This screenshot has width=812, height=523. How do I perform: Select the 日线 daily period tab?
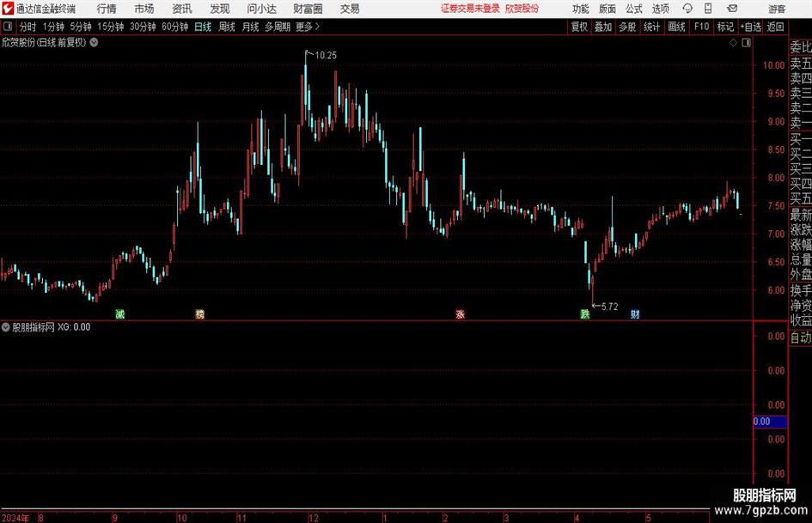coord(203,27)
